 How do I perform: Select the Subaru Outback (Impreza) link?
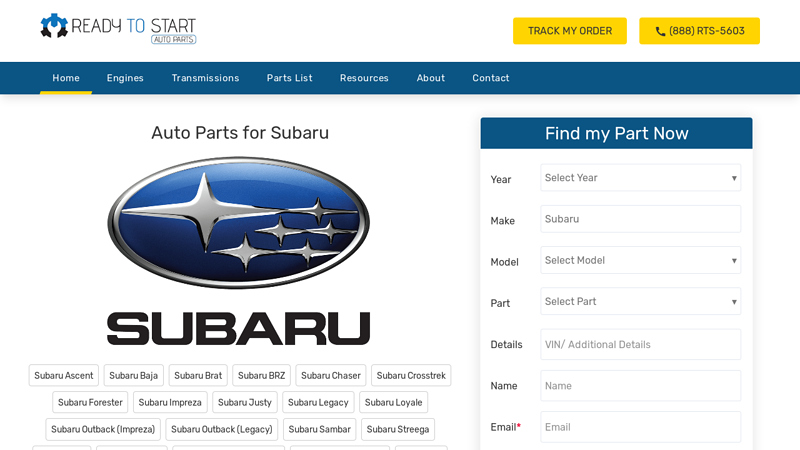point(103,430)
